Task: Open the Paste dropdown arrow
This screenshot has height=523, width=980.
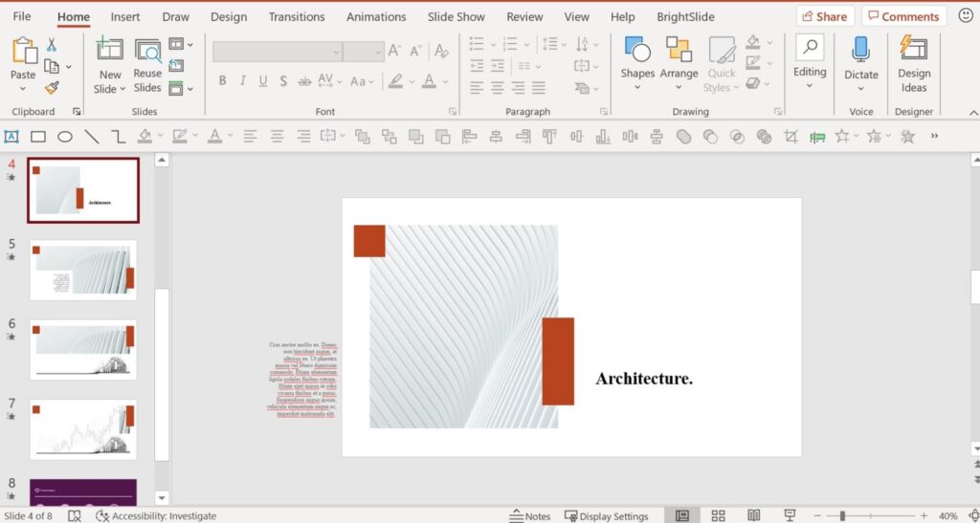Action: [23, 89]
